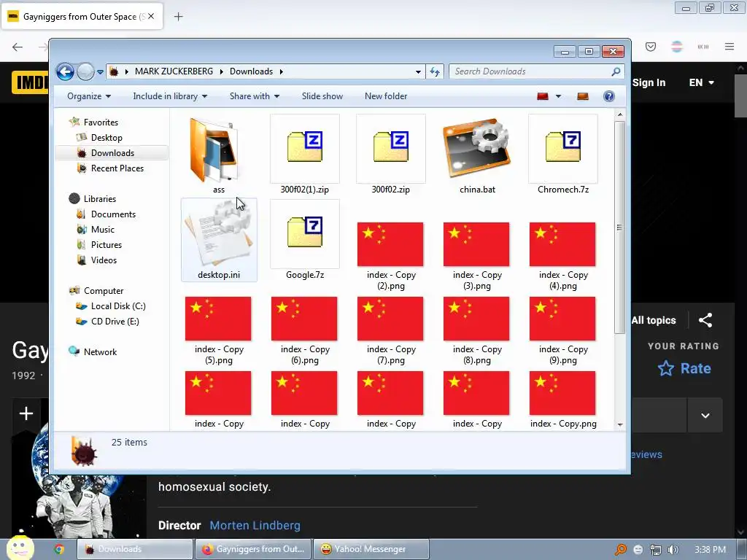747x560 pixels.
Task: Open Videos library
Action: point(104,260)
